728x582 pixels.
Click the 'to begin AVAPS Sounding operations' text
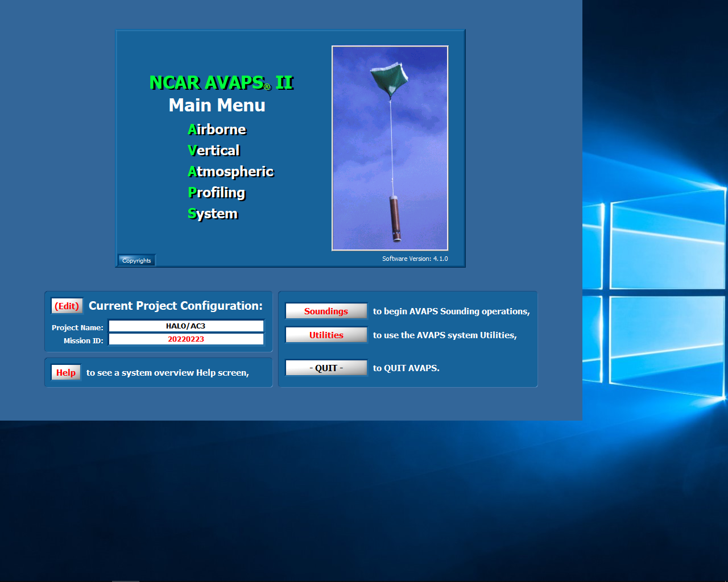[451, 311]
